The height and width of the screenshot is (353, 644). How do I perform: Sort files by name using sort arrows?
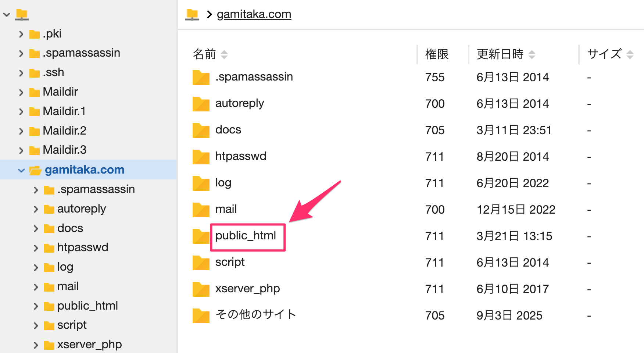click(x=224, y=54)
